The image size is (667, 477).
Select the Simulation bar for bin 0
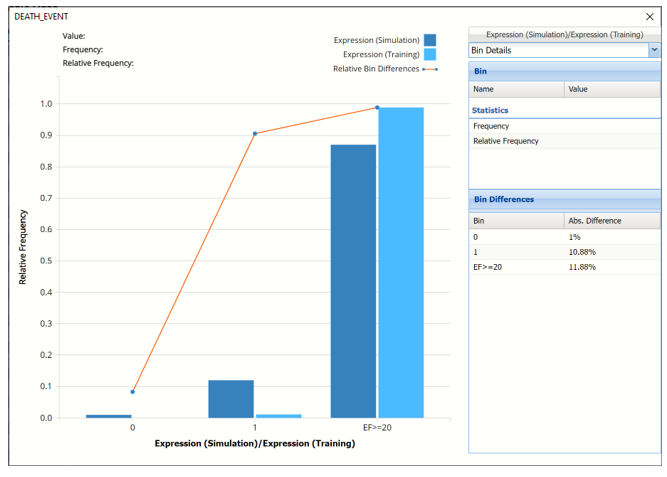click(x=108, y=415)
